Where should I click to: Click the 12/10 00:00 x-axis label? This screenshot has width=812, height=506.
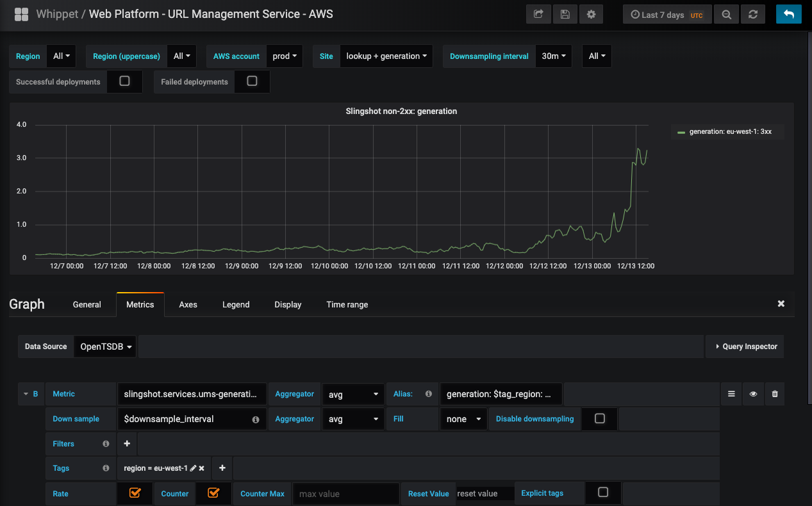[x=329, y=266]
